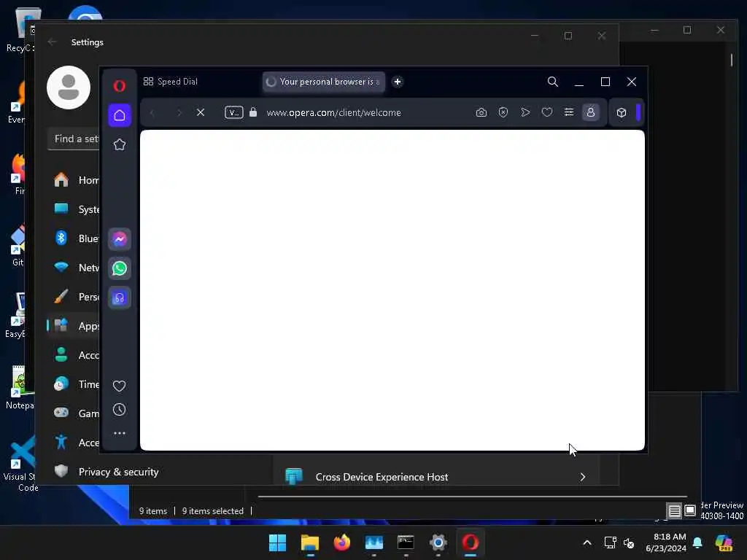The height and width of the screenshot is (560, 747).
Task: Open WhatsApp in Opera sidebar
Action: (x=120, y=268)
